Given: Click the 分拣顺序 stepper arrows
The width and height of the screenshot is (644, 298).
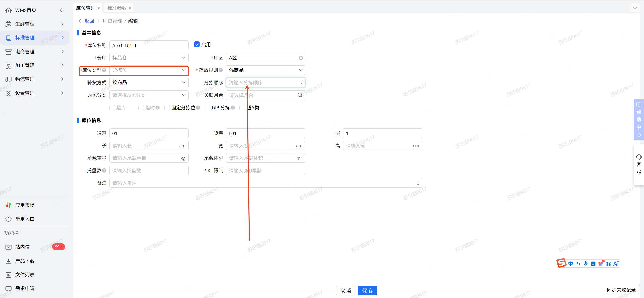Looking at the screenshot, I should (x=302, y=82).
